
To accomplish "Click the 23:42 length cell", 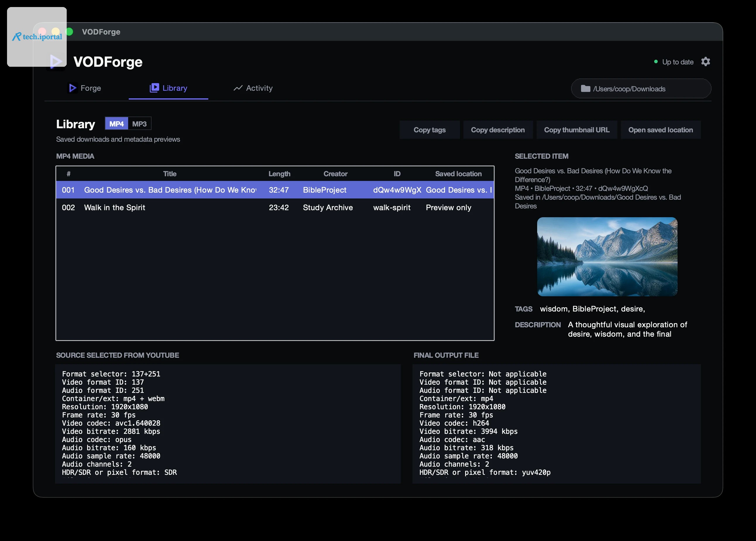I will pyautogui.click(x=279, y=208).
